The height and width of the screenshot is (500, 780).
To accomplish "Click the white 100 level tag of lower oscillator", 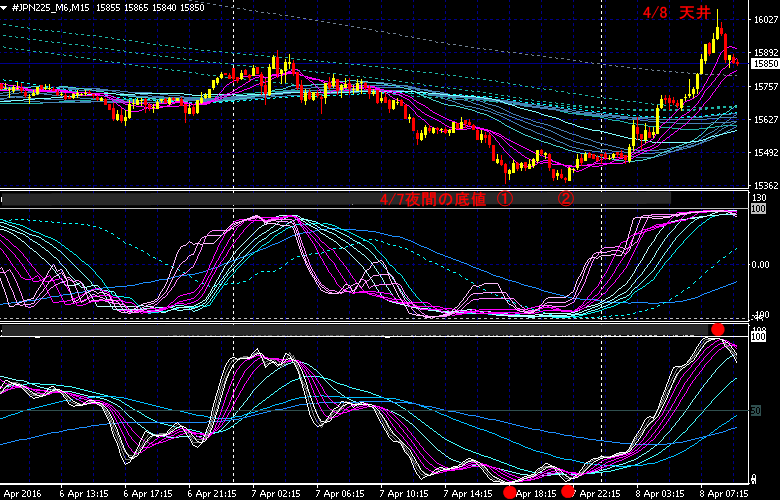I will 758,337.
